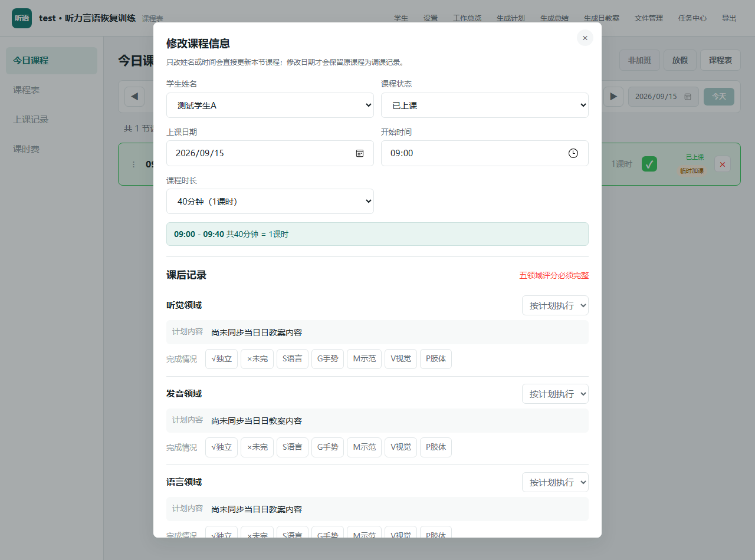Toggle V视觉 under 发音领域
755x560 pixels.
pyautogui.click(x=401, y=447)
